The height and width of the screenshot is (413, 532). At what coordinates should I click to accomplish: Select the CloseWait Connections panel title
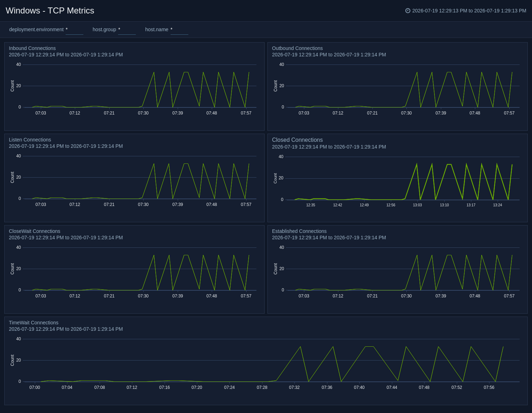coord(34,231)
